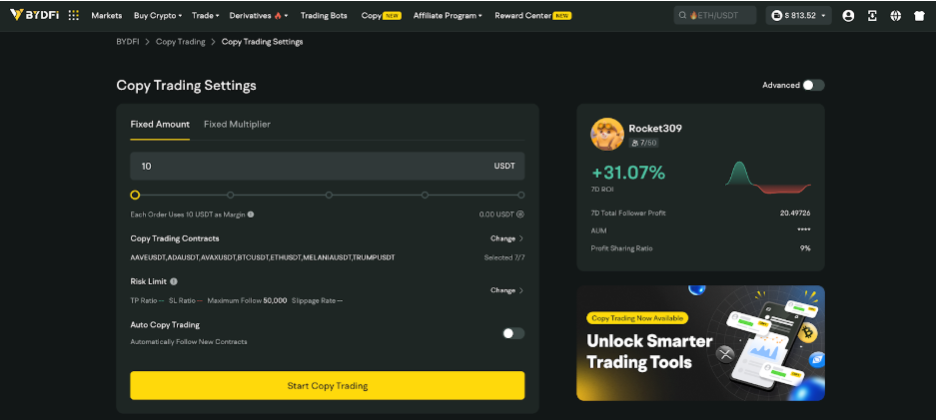Screen dimensions: 936x420
Task: Set slider to the last stop
Action: (x=521, y=195)
